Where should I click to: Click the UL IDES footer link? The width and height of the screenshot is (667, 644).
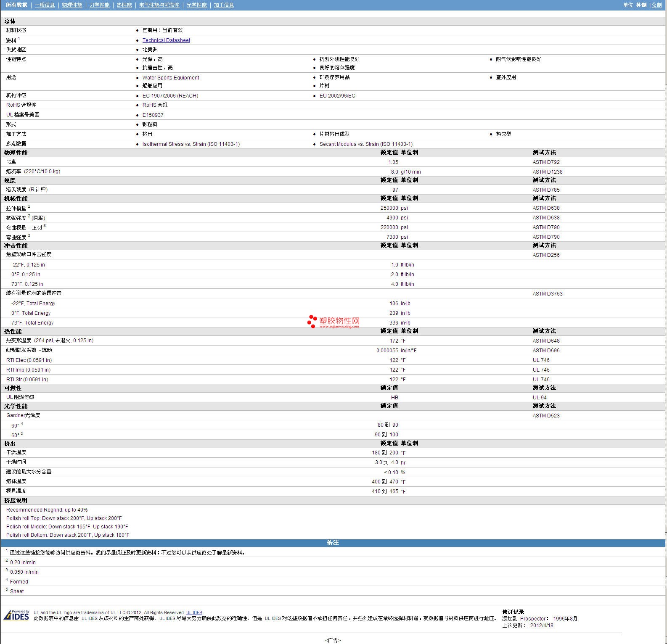pos(194,612)
